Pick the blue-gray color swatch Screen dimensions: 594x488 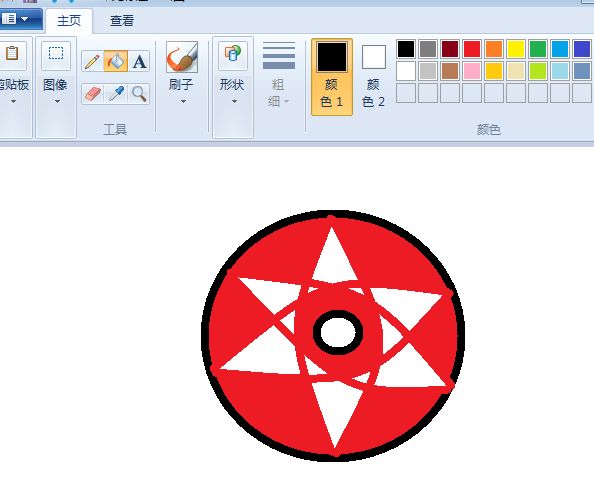pyautogui.click(x=582, y=71)
